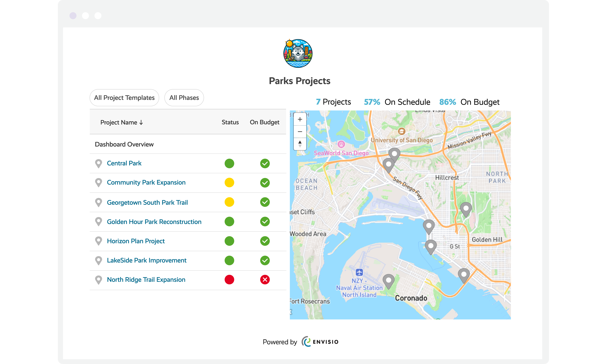The height and width of the screenshot is (364, 607).
Task: Open Golden Hour Park Reconstruction link
Action: (154, 222)
